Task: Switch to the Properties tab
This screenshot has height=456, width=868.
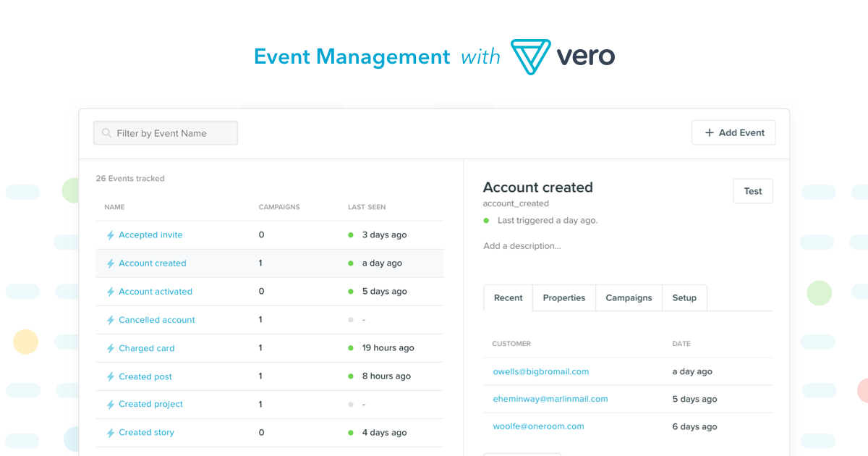Action: [x=563, y=298]
